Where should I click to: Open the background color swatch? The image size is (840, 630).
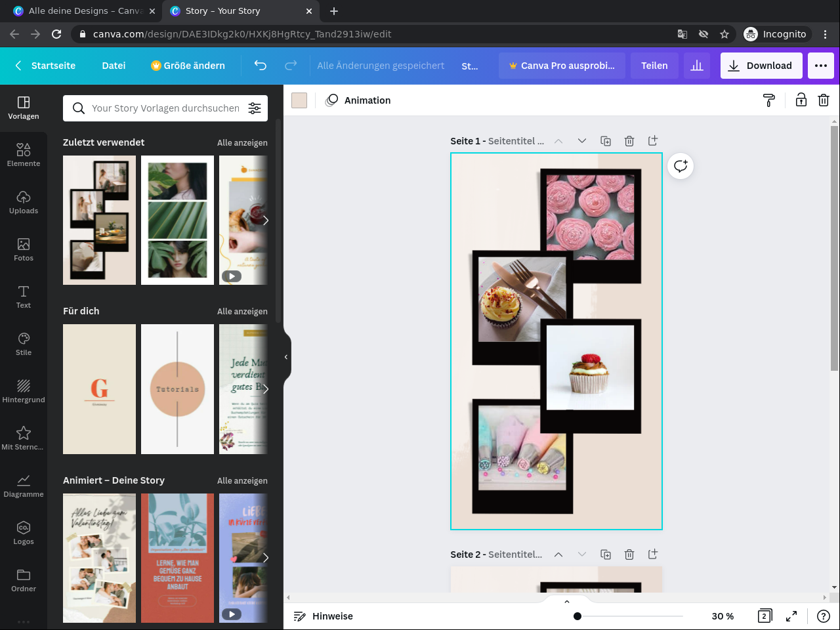pyautogui.click(x=299, y=100)
